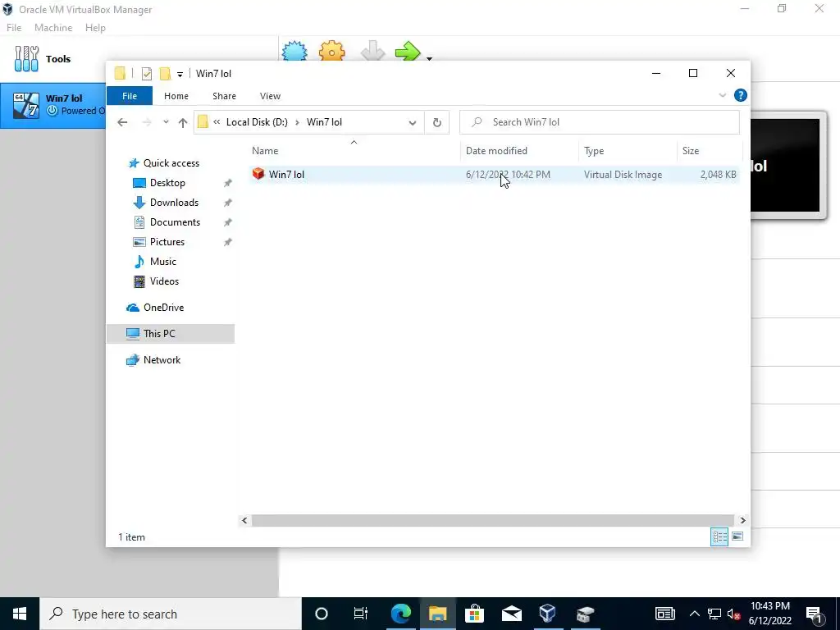
Task: Click the horizontal scrollbar left arrow
Action: pyautogui.click(x=244, y=520)
